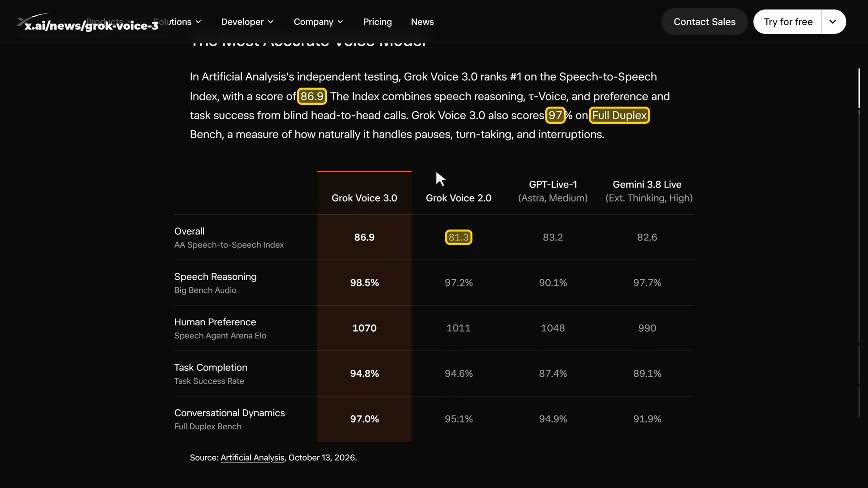Click the Human Preference row label
Screen dimensions: 868x488
[215, 322]
